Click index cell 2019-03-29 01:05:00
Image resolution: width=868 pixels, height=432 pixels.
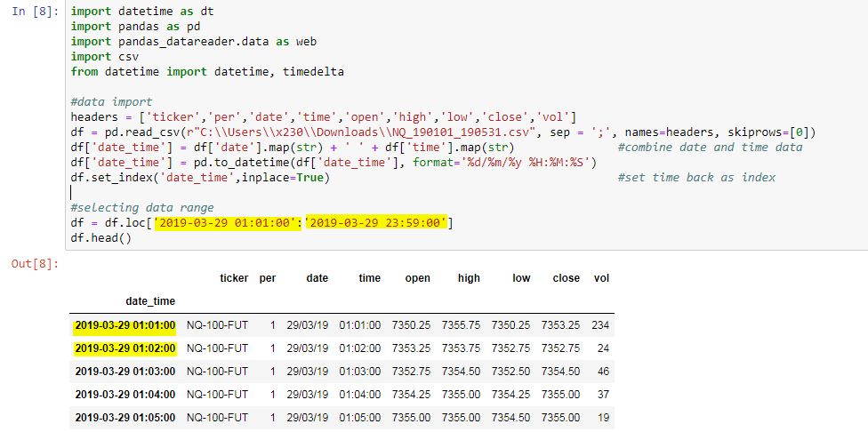tap(125, 418)
